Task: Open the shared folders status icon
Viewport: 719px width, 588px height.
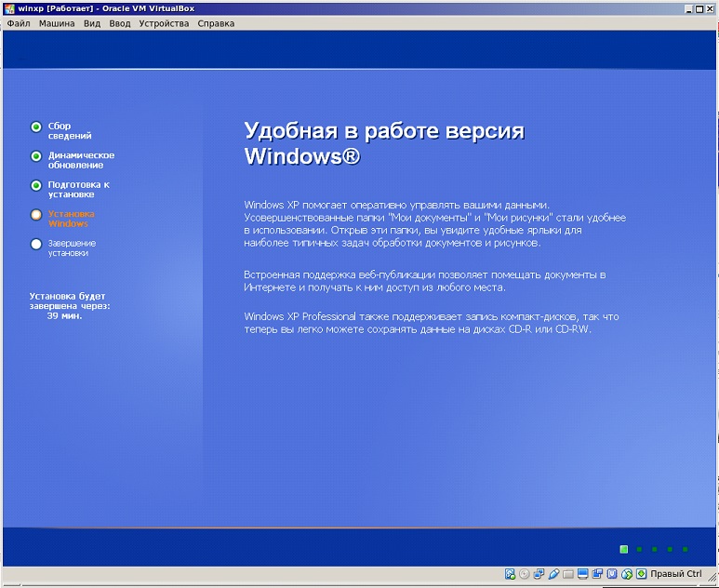Action: click(x=569, y=574)
